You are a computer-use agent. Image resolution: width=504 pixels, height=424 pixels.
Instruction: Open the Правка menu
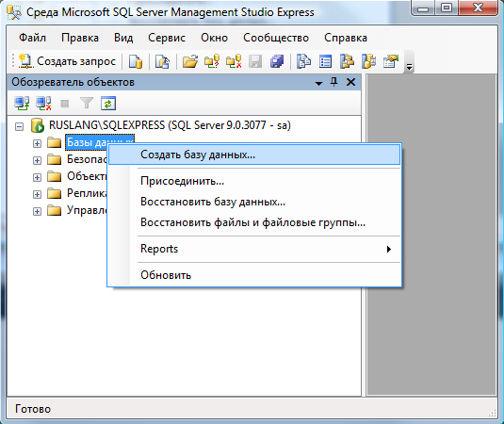(80, 38)
